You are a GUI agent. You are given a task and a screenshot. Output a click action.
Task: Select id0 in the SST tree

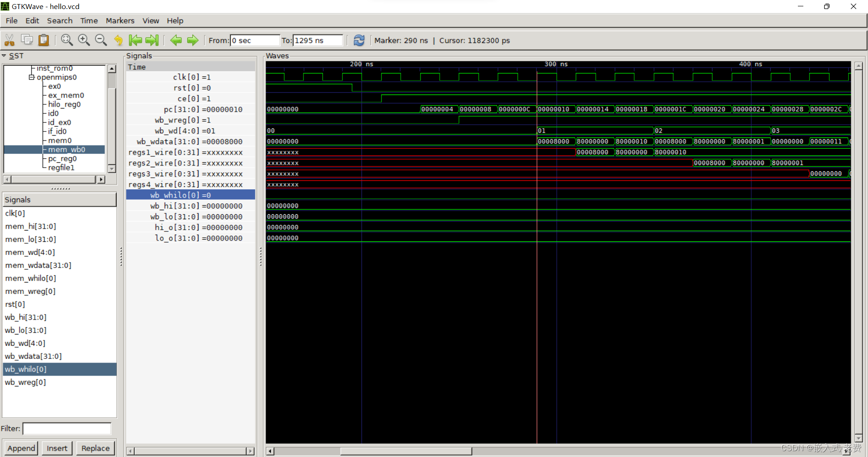point(53,113)
